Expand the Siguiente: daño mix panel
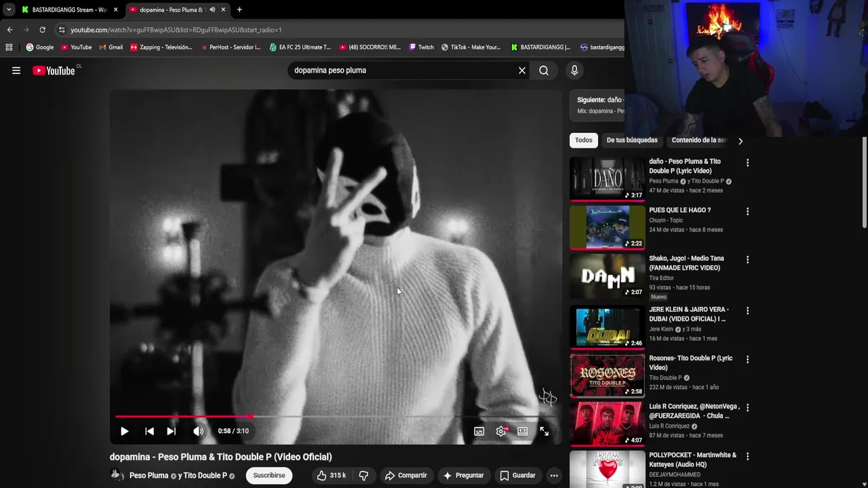Viewport: 868px width, 488px height. [597, 105]
